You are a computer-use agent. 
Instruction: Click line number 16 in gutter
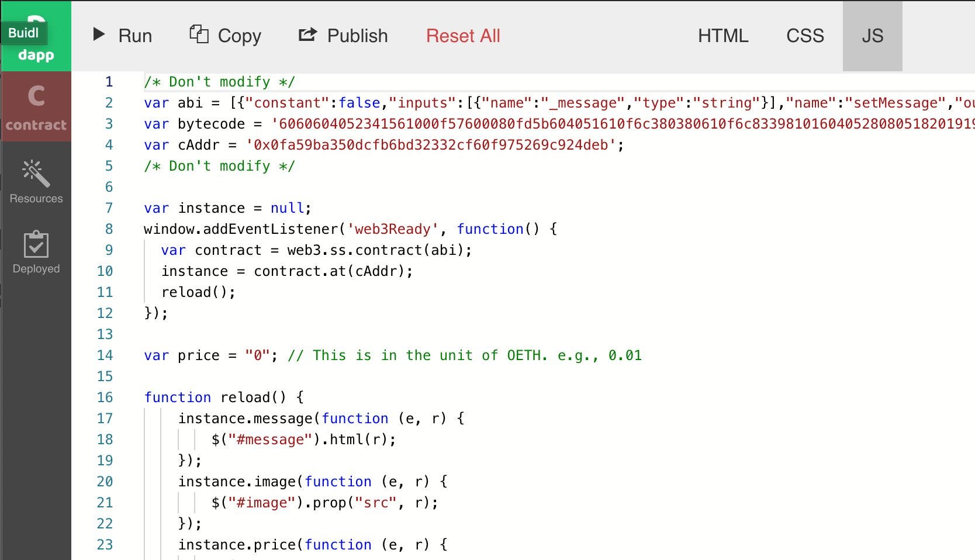(105, 397)
